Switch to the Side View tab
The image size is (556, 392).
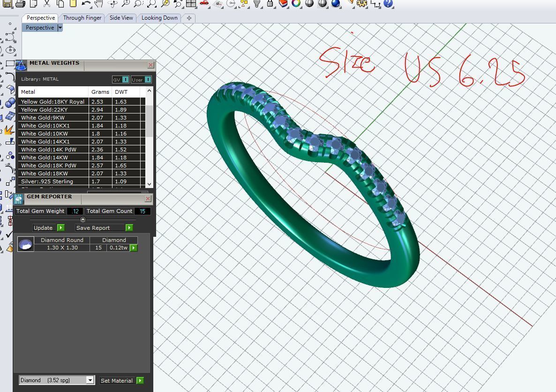[x=121, y=18]
